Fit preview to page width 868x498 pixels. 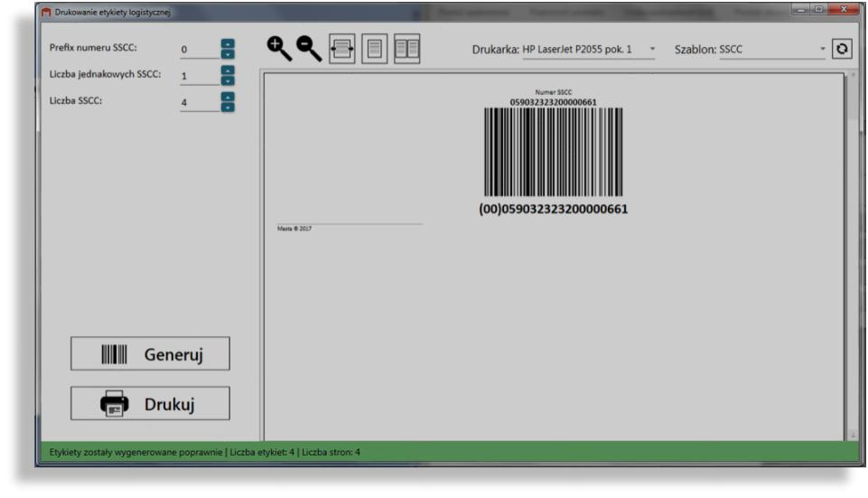point(342,49)
